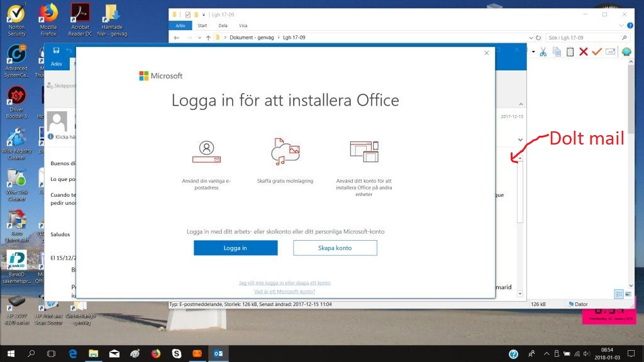Expand the File Explorer ribbon chevron

point(621,25)
